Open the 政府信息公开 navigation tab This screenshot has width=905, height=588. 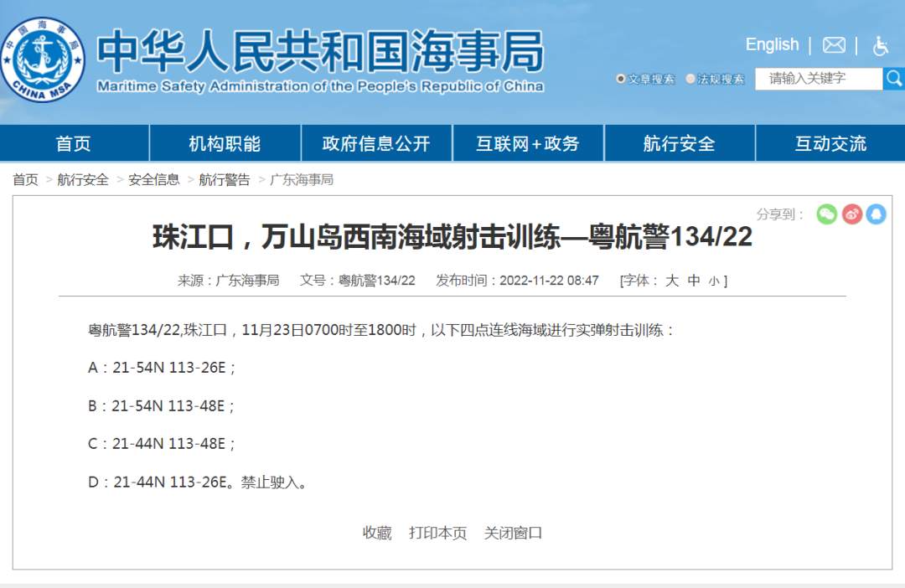tap(376, 143)
